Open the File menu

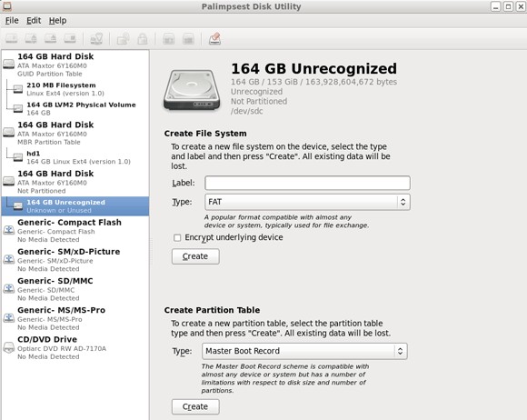(x=12, y=21)
